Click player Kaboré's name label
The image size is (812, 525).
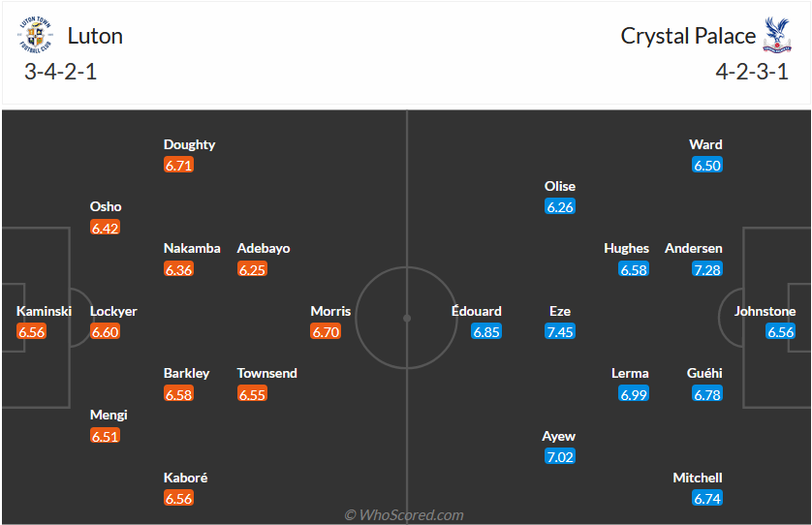pos(186,478)
